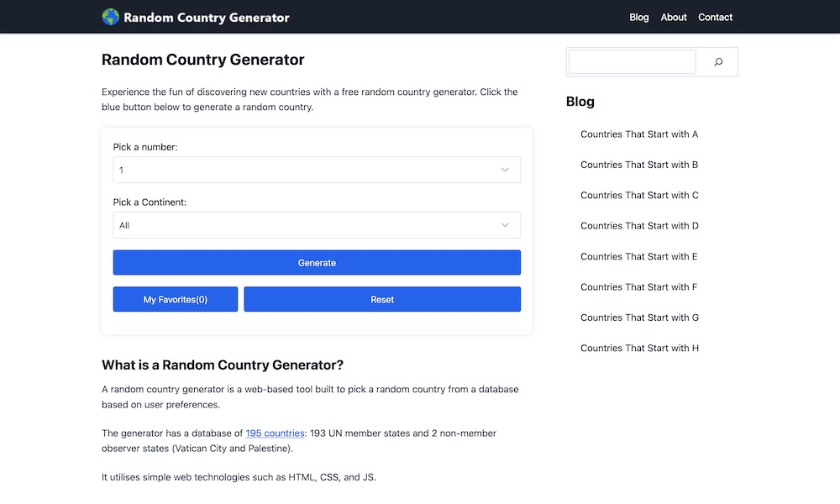Viewport: 840px width, 504px height.
Task: Open 'Countries That Start with D'
Action: (x=639, y=225)
